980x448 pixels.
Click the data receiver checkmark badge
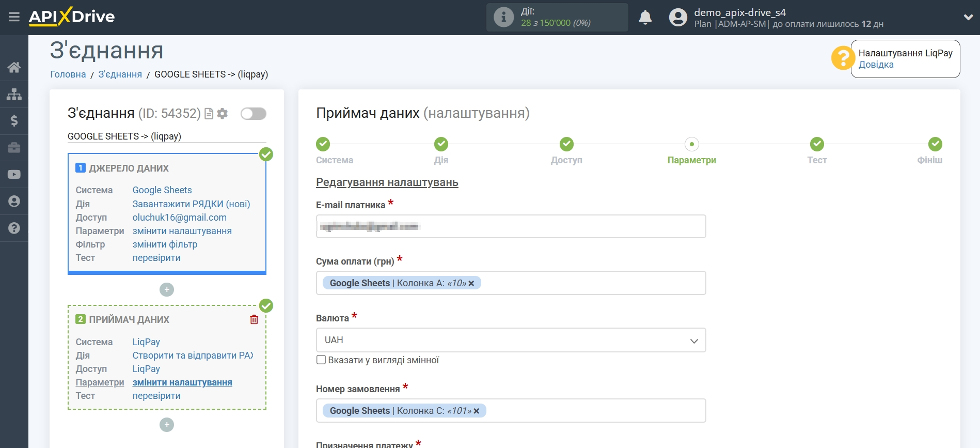[x=266, y=305]
